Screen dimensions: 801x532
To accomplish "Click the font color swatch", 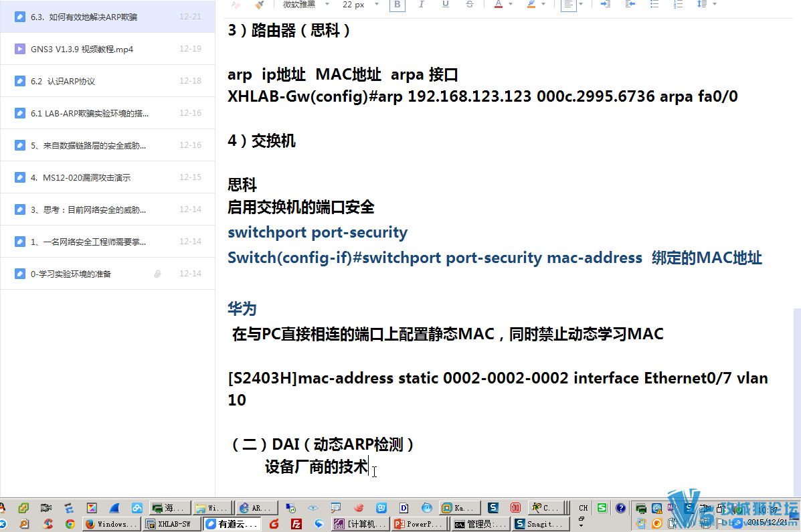I will (x=499, y=5).
